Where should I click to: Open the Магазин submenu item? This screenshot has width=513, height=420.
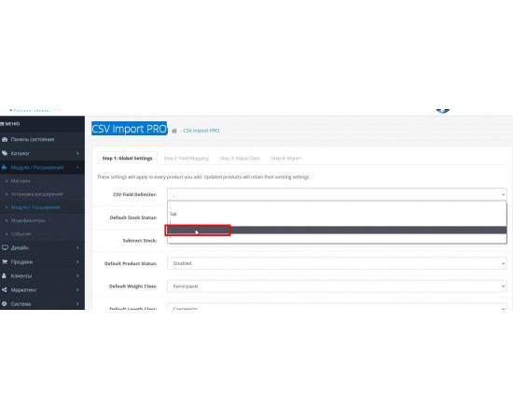[x=21, y=181]
